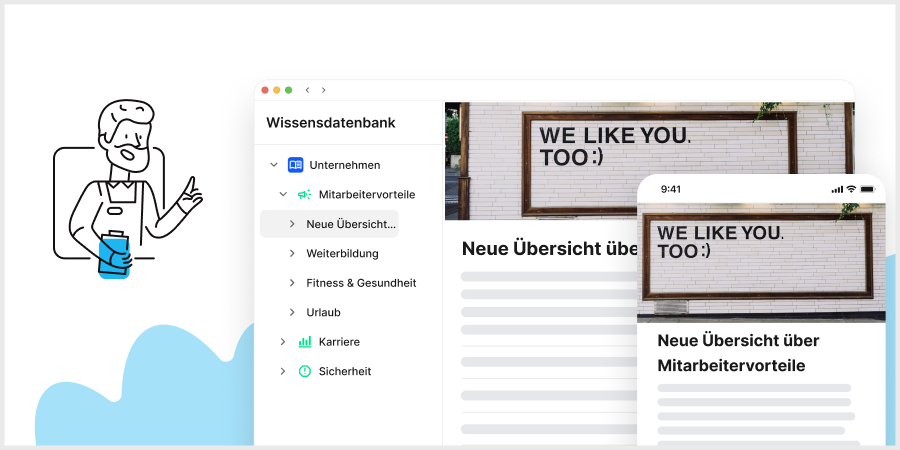Open the Karriere section
The image size is (900, 450).
coord(339,342)
